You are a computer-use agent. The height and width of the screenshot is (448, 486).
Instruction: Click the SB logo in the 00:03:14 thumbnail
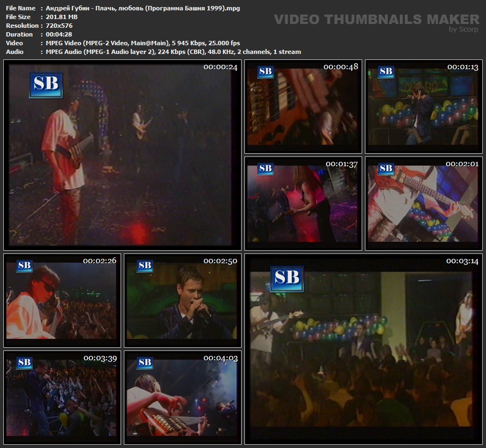click(287, 279)
